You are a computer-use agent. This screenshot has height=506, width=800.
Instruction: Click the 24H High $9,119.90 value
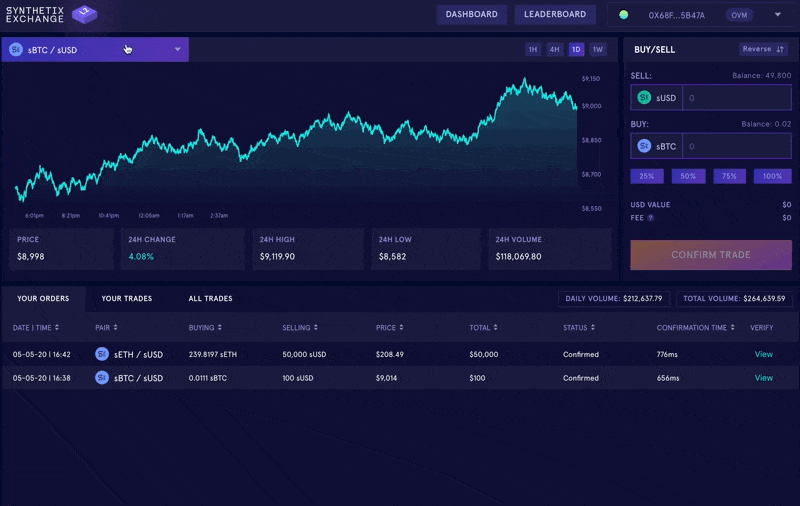(277, 257)
